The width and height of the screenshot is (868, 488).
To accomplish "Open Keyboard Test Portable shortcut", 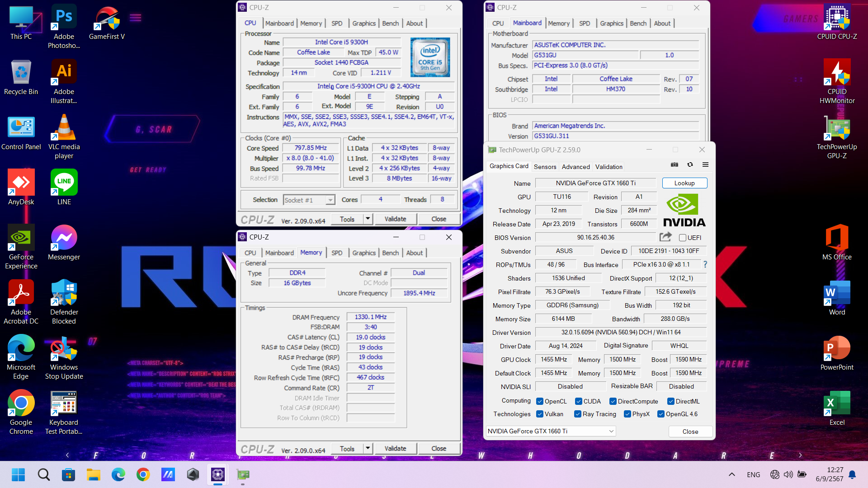I will click(64, 412).
